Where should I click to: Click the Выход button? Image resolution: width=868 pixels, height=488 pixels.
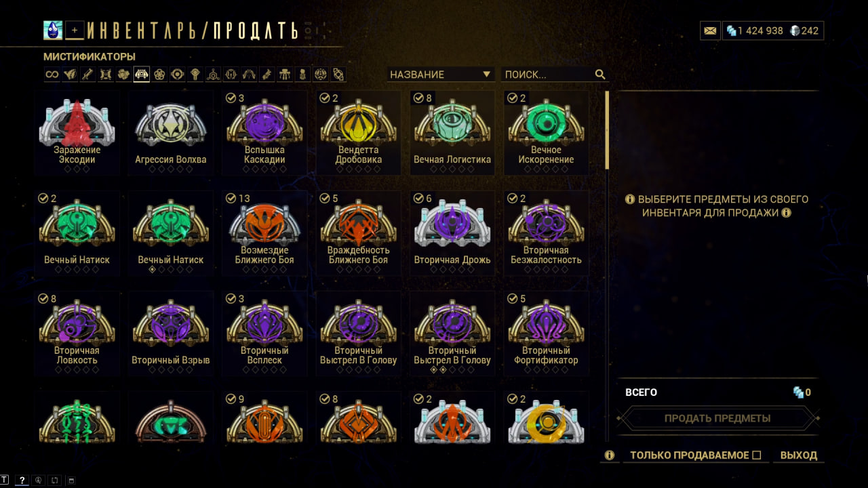(x=799, y=455)
